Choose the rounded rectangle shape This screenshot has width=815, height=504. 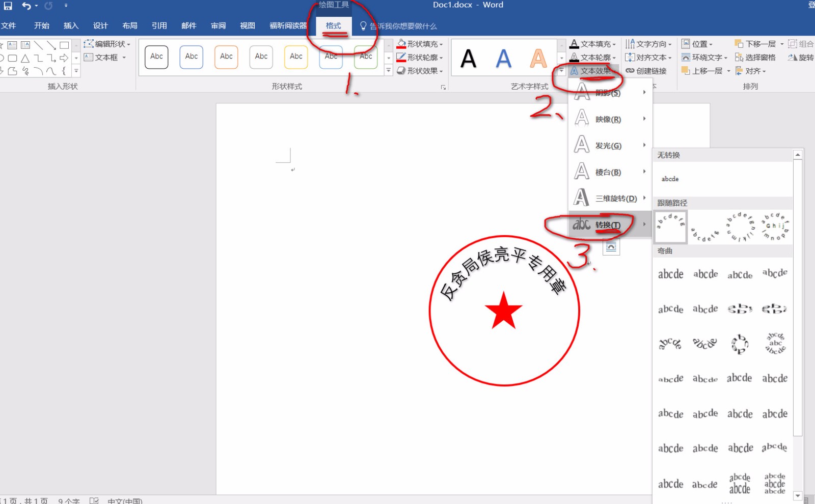[x=12, y=58]
